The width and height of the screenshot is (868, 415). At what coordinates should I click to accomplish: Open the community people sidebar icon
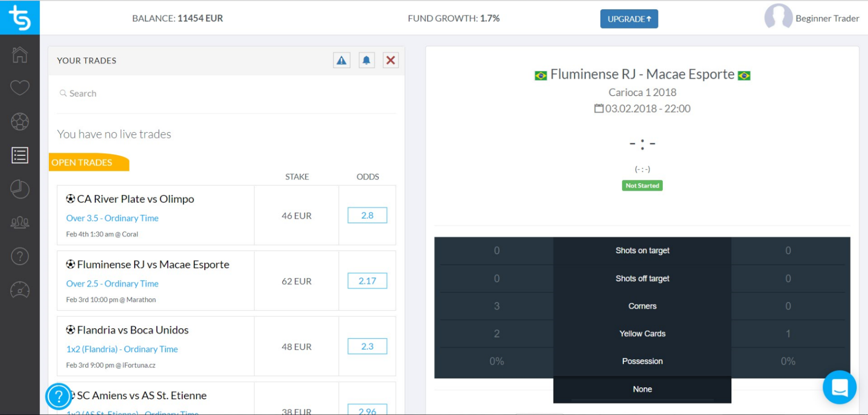(20, 223)
